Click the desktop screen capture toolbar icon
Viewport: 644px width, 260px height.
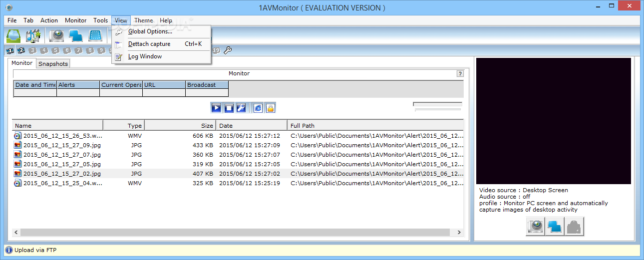point(76,36)
